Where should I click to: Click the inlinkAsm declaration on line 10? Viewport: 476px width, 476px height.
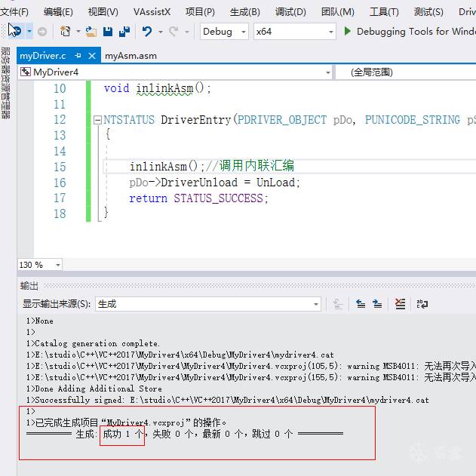(164, 88)
